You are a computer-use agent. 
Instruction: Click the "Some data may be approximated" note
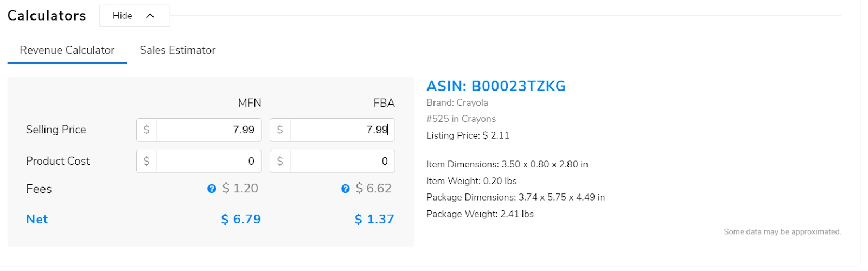(x=782, y=232)
